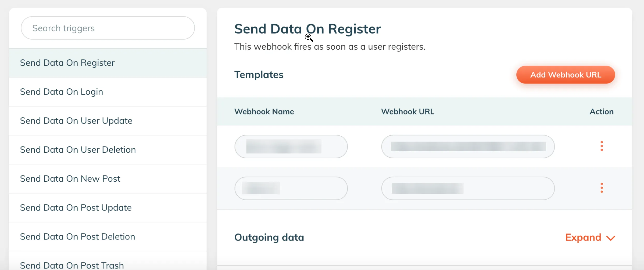Select the Send Data On Login trigger
The height and width of the screenshot is (270, 644).
coord(61,91)
